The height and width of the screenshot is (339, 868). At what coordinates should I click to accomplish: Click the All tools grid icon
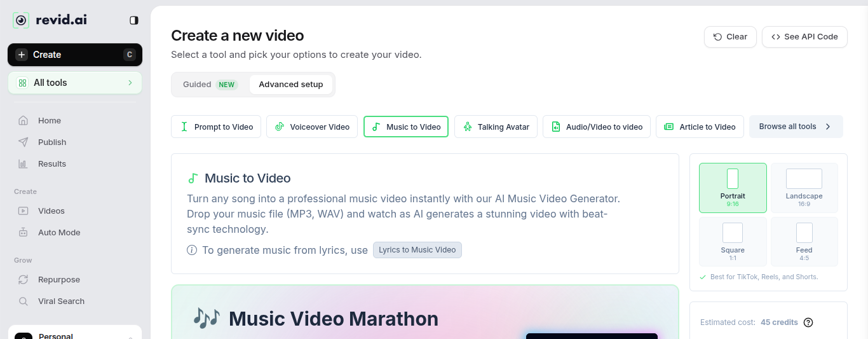pyautogui.click(x=22, y=83)
